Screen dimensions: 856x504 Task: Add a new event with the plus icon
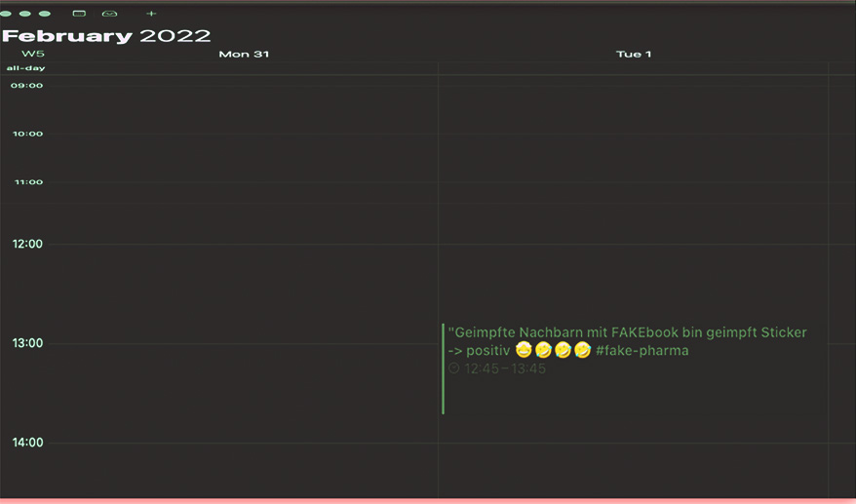[x=151, y=13]
